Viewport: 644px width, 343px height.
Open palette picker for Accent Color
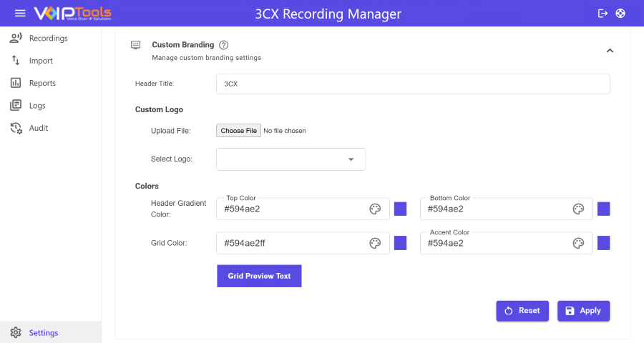(578, 243)
